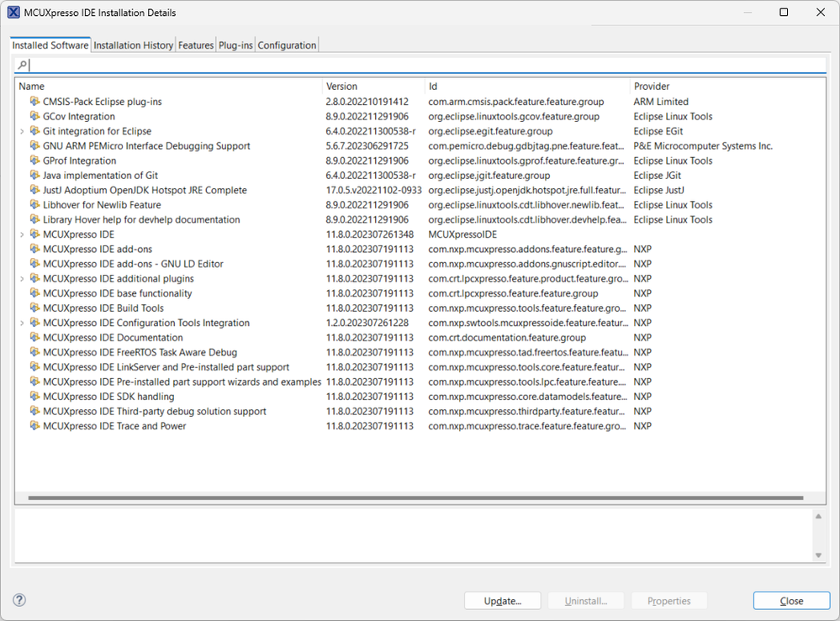Select version 5.6.7.202306291725 cell

(367, 145)
